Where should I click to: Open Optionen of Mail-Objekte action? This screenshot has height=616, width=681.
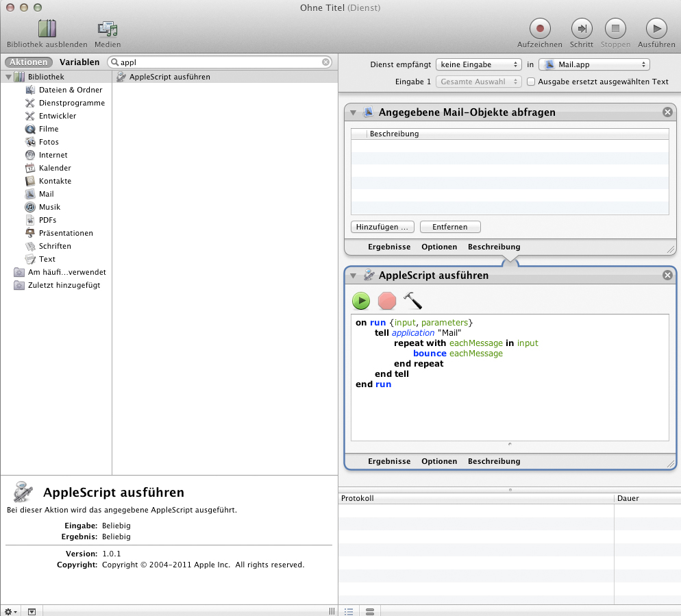click(x=439, y=247)
